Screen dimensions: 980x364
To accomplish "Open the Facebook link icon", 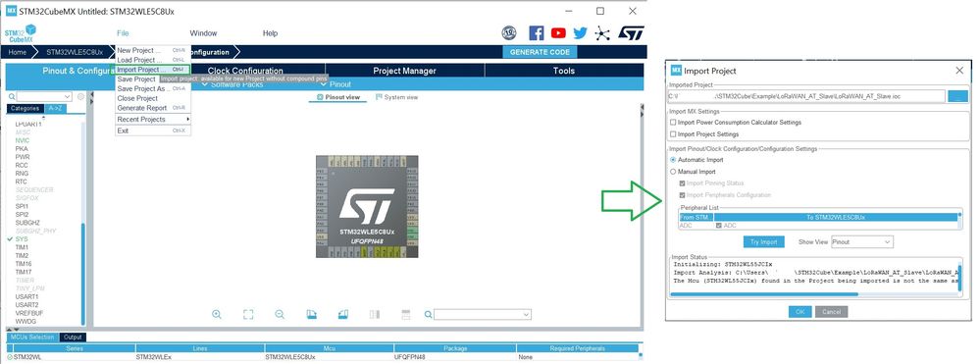I will 537,33.
